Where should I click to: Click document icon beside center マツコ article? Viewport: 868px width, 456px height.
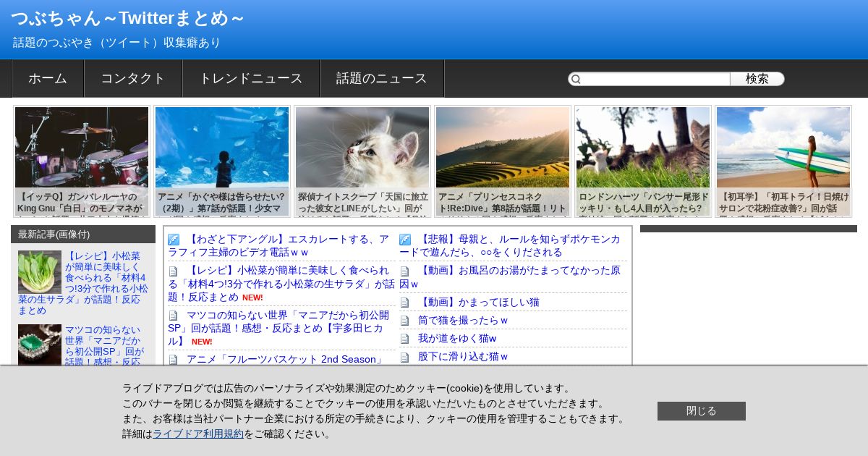tap(174, 316)
